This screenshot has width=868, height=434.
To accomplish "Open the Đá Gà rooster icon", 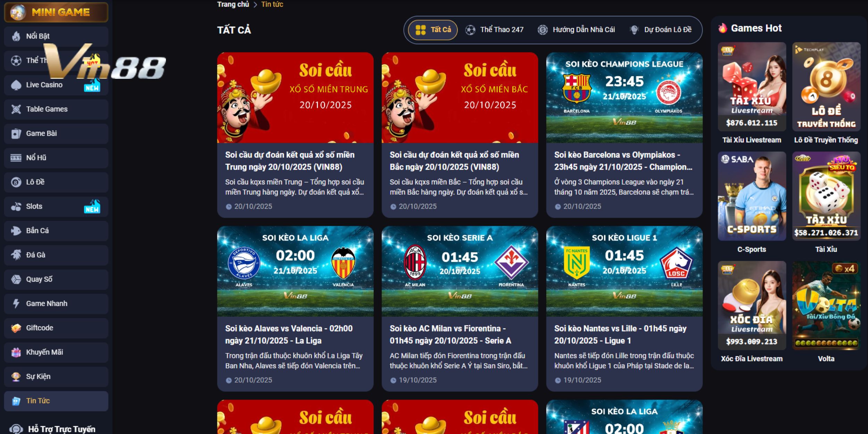I will pyautogui.click(x=16, y=255).
